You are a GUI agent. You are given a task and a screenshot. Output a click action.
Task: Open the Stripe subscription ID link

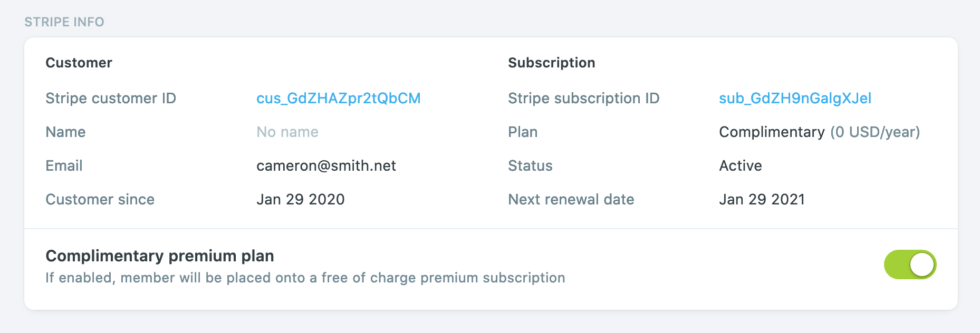[795, 99]
